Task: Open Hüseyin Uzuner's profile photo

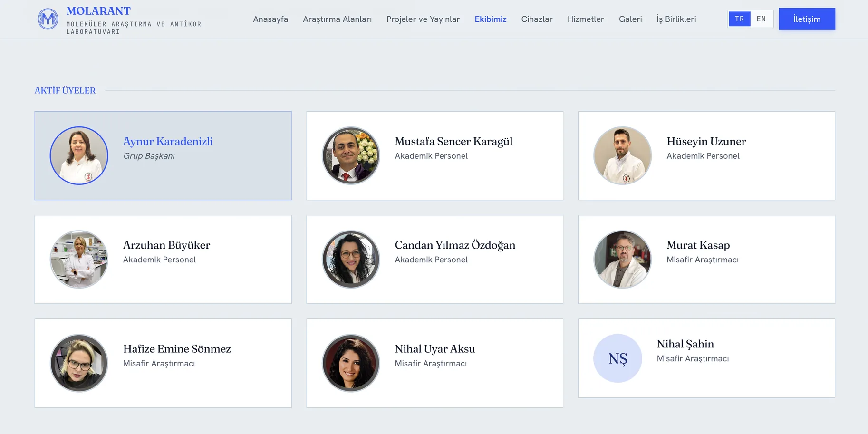Action: point(622,155)
